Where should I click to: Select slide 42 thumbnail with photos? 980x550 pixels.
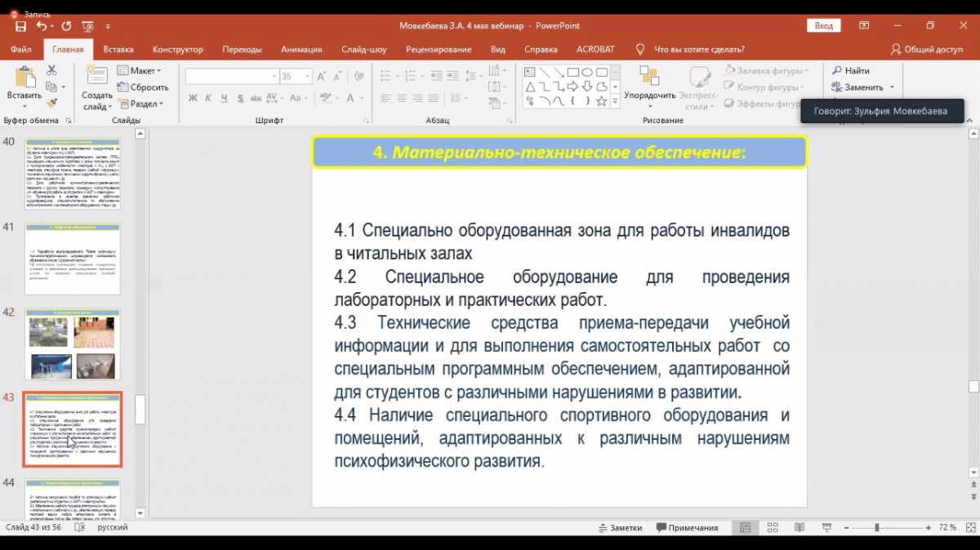pyautogui.click(x=73, y=344)
